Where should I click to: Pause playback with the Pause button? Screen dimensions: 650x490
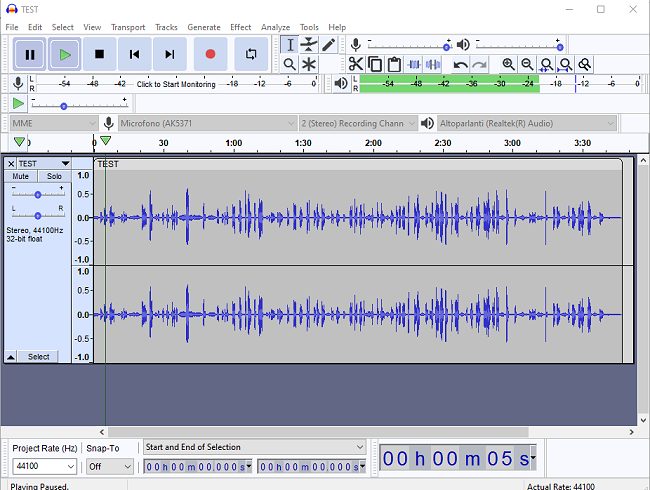coord(29,54)
